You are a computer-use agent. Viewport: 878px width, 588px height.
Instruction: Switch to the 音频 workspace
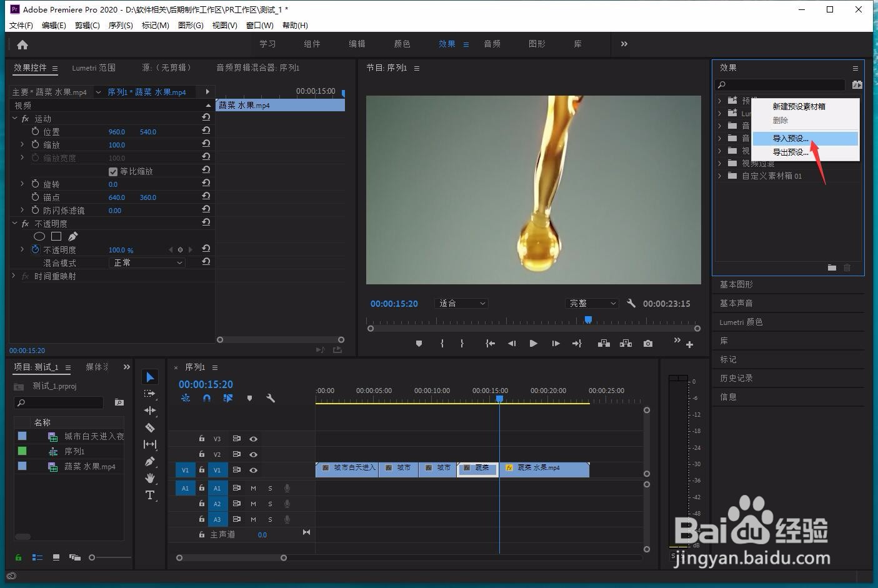[492, 44]
